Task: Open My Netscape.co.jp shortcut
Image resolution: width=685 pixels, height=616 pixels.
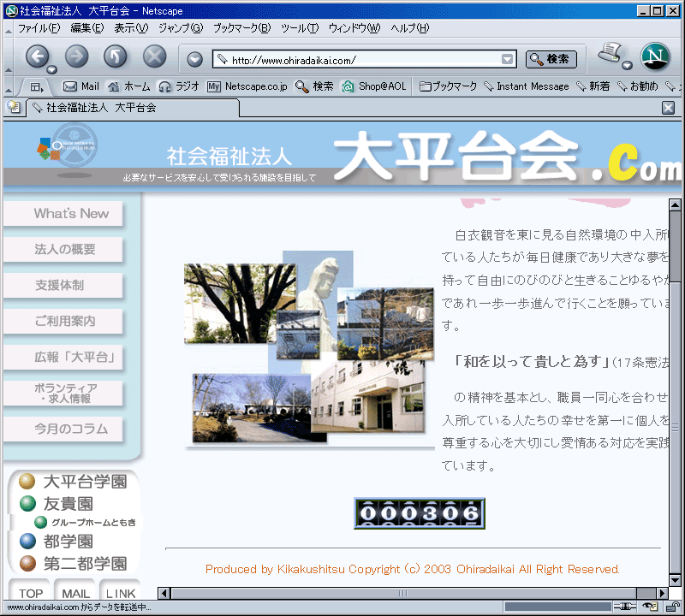Action: point(247,86)
